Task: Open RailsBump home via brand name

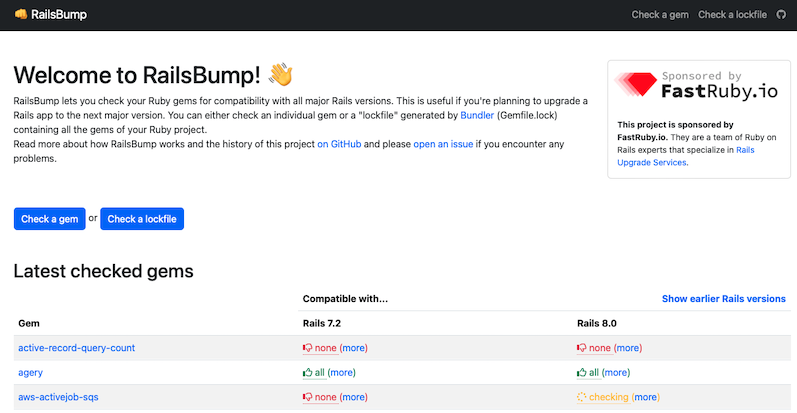Action: click(59, 14)
